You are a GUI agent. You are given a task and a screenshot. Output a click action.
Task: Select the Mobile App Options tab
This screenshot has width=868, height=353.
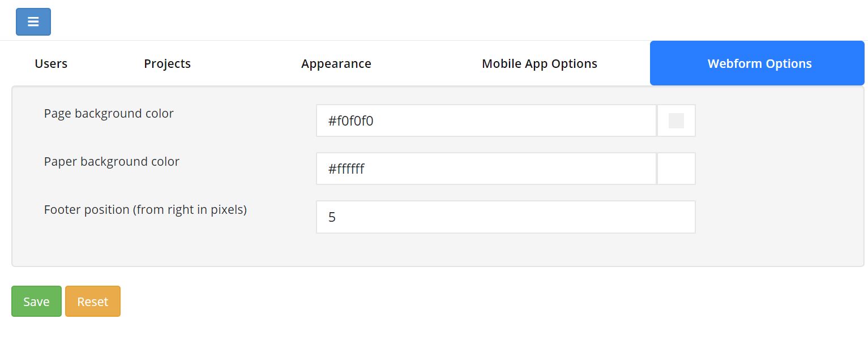click(539, 64)
